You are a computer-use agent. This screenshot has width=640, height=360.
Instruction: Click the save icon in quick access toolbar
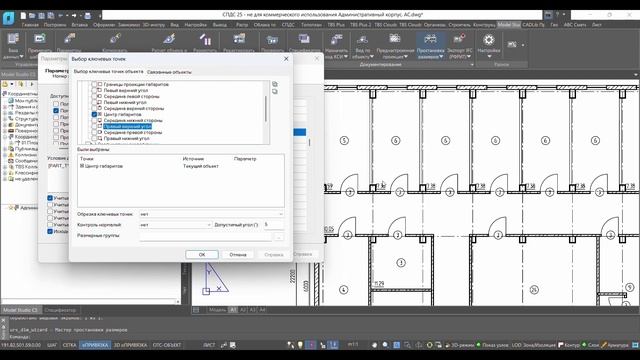[x=42, y=16]
